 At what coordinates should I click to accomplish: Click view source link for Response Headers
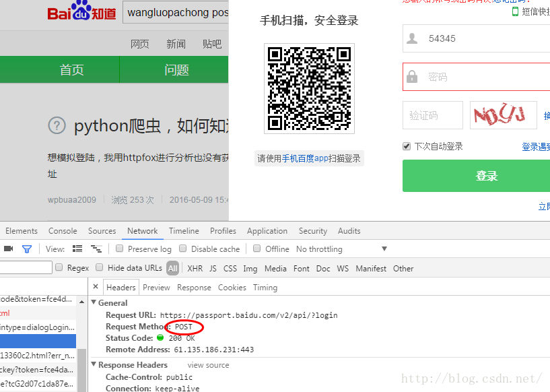208,365
